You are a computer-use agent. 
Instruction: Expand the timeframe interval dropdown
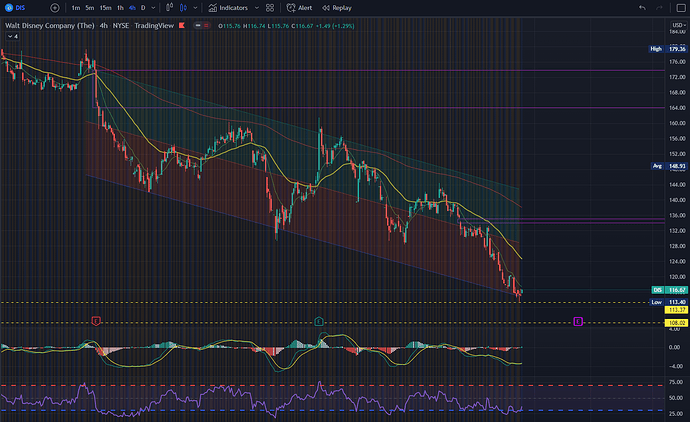[x=153, y=8]
